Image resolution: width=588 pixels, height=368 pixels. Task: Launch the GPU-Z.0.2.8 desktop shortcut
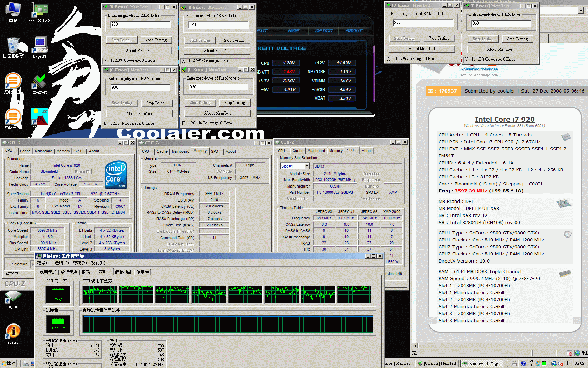click(40, 12)
